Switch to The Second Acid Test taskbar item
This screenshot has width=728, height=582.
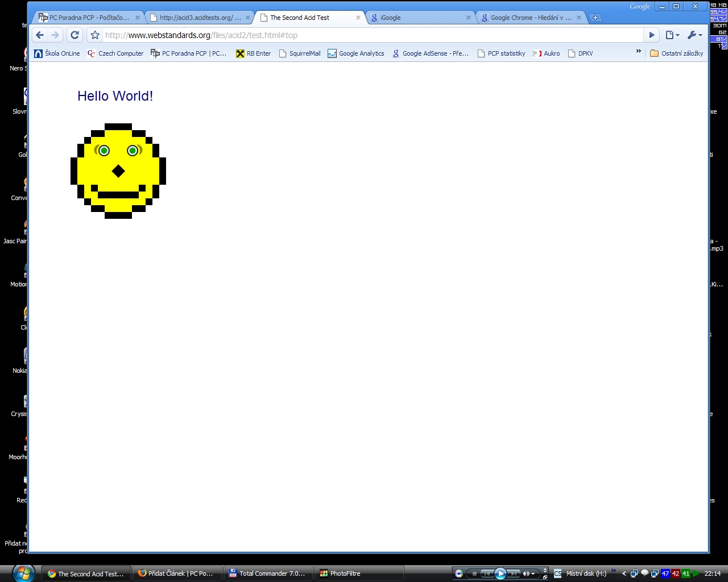[86, 573]
